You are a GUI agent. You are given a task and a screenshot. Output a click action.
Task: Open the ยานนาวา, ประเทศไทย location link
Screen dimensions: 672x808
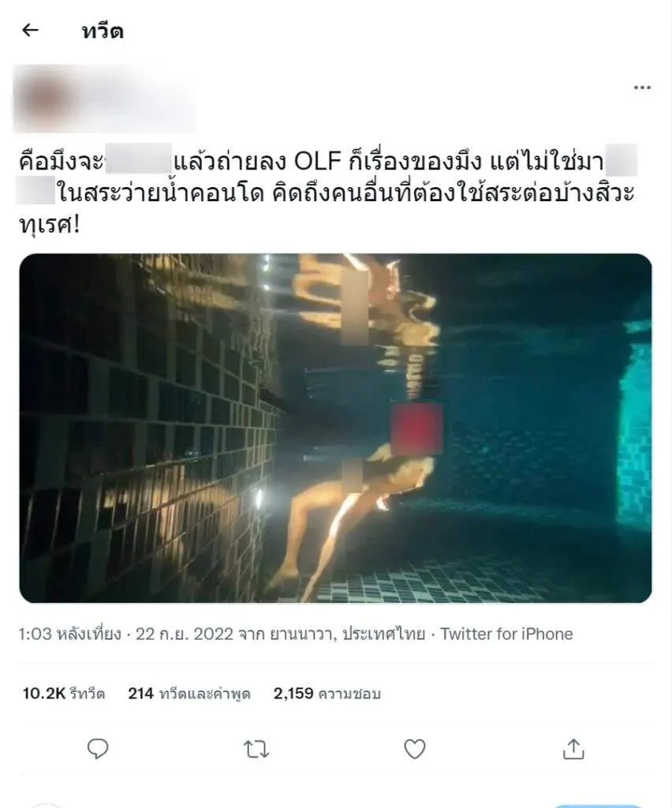click(x=348, y=634)
